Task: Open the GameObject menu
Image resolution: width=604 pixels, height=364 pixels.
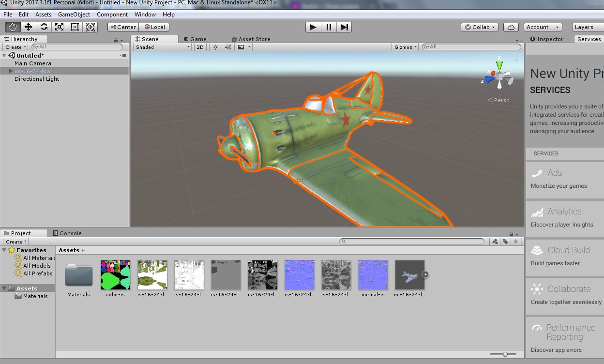Action: point(74,15)
